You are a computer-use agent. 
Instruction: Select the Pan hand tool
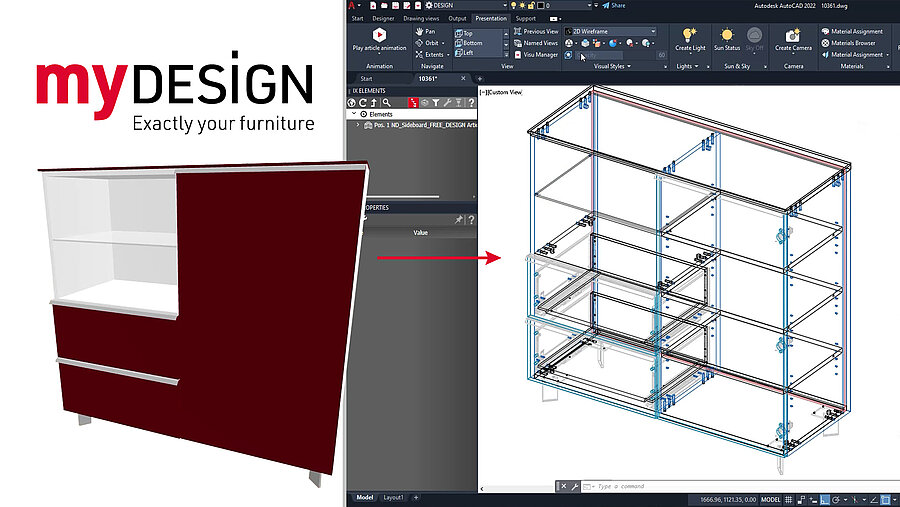425,32
